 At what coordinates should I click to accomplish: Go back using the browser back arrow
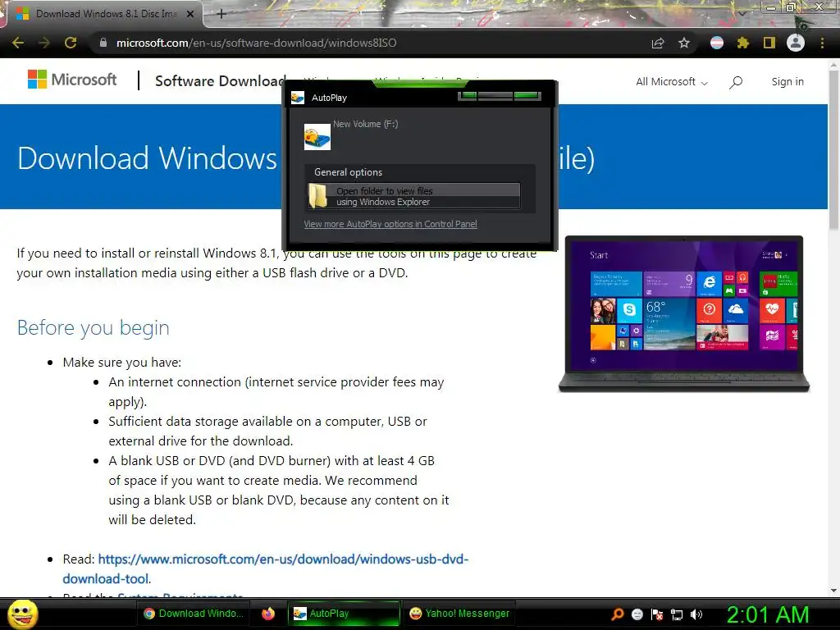click(18, 43)
